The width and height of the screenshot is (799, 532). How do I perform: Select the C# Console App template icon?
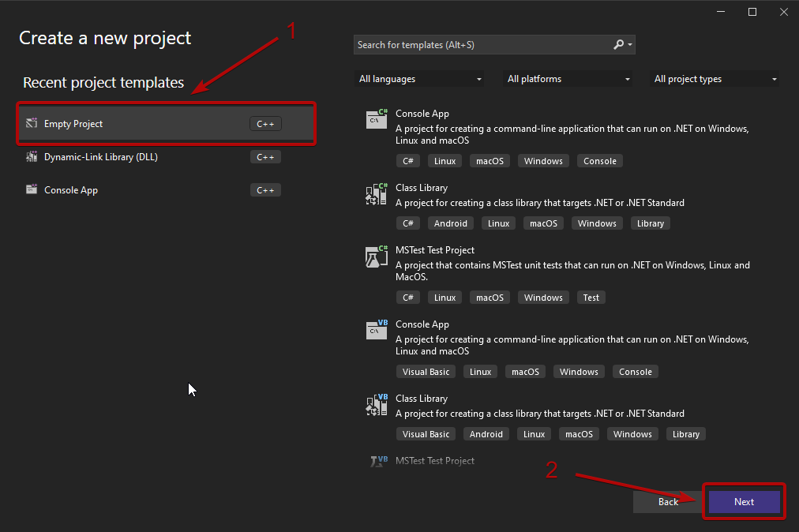(x=376, y=120)
